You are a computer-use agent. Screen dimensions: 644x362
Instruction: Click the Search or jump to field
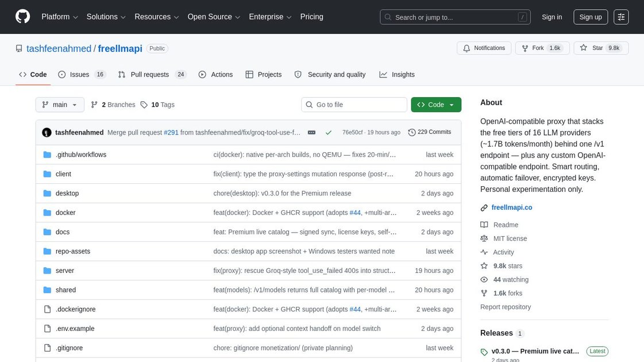pyautogui.click(x=455, y=17)
